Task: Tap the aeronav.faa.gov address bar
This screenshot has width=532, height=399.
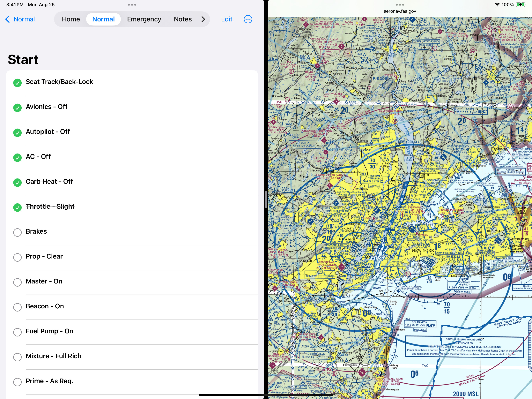Action: [x=400, y=11]
